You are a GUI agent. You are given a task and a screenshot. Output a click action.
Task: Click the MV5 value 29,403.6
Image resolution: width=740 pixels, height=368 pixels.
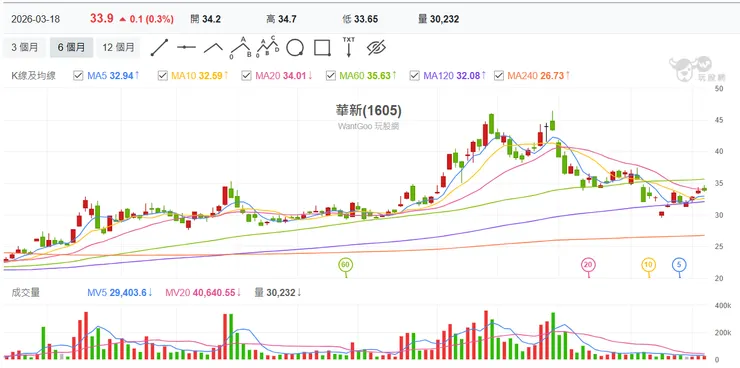click(x=128, y=293)
